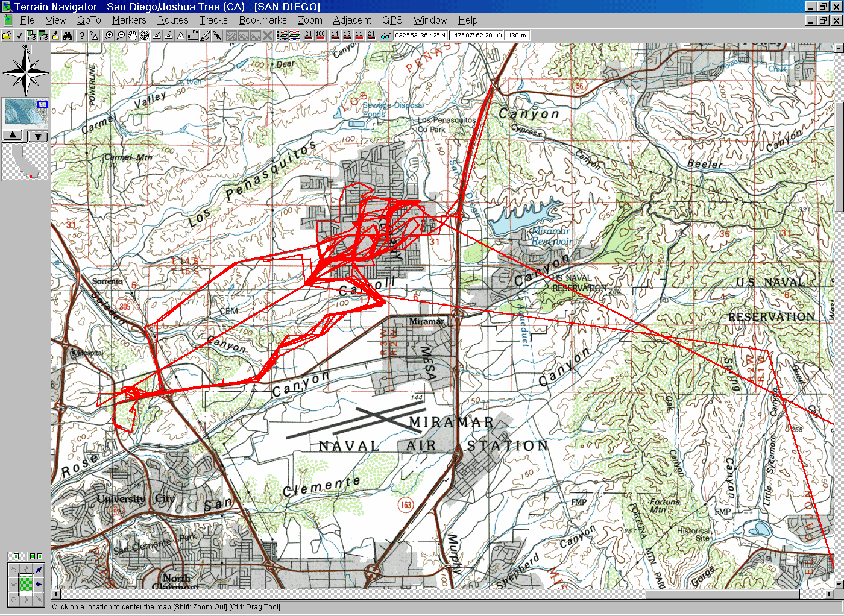The height and width of the screenshot is (616, 844).
Task: Select the zoom out magnifier tool
Action: pos(121,36)
